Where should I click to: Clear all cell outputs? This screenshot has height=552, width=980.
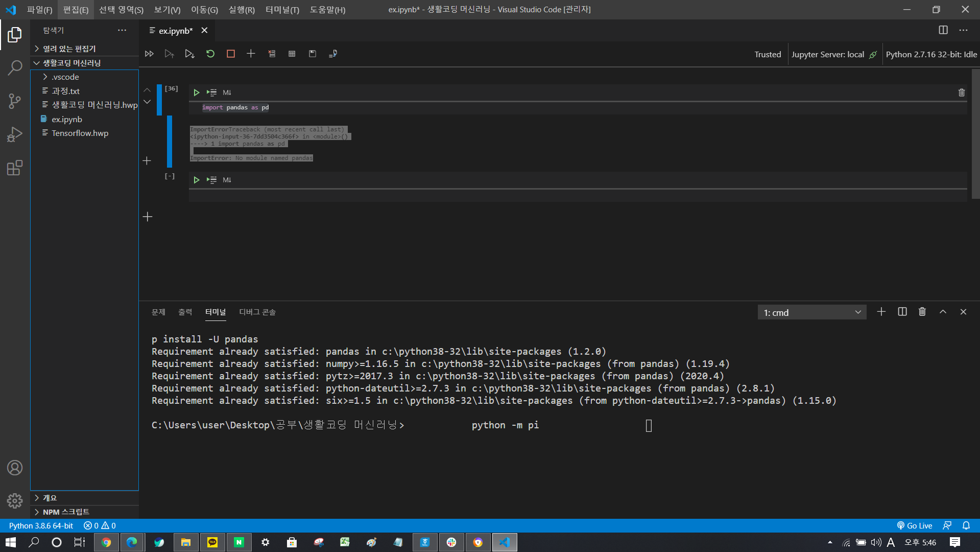[272, 54]
